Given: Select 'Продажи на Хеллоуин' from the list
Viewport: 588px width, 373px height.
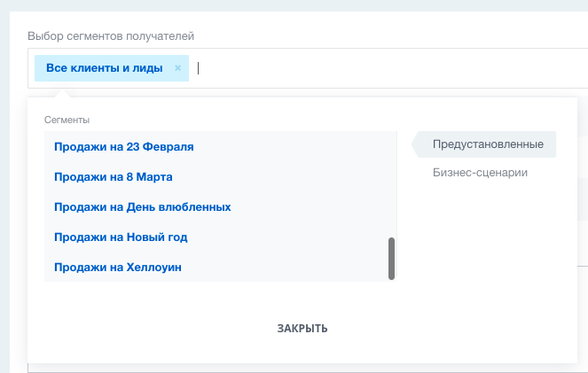Looking at the screenshot, I should coord(118,267).
